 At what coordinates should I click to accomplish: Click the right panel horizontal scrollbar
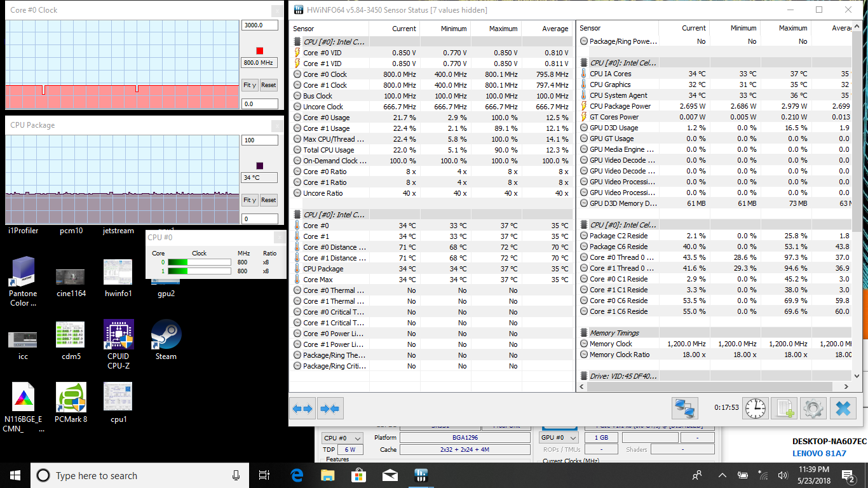714,386
